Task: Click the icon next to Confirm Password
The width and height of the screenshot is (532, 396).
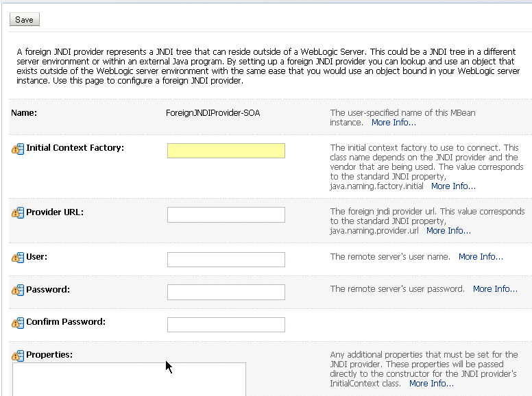Action: (x=18, y=323)
